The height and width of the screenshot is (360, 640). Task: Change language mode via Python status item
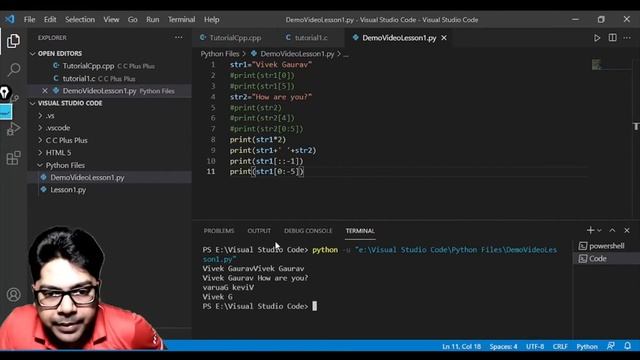[x=587, y=346]
